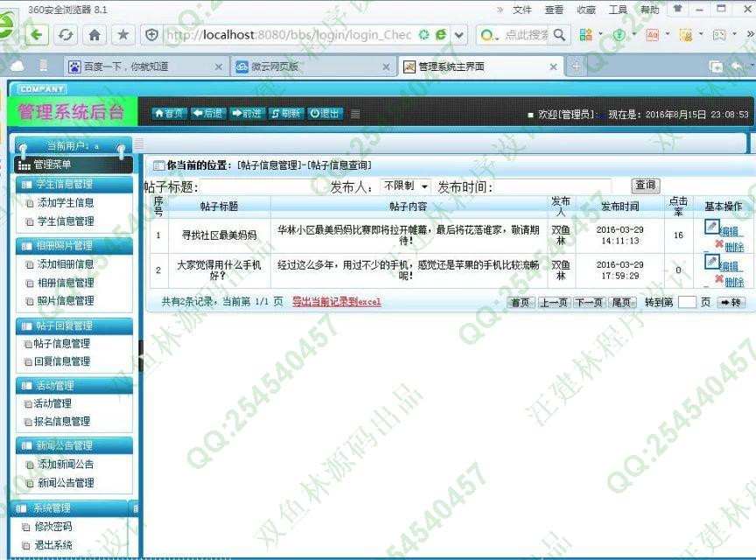The height and width of the screenshot is (560, 756).
Task: Click the browser back arrow button
Action: tap(37, 34)
